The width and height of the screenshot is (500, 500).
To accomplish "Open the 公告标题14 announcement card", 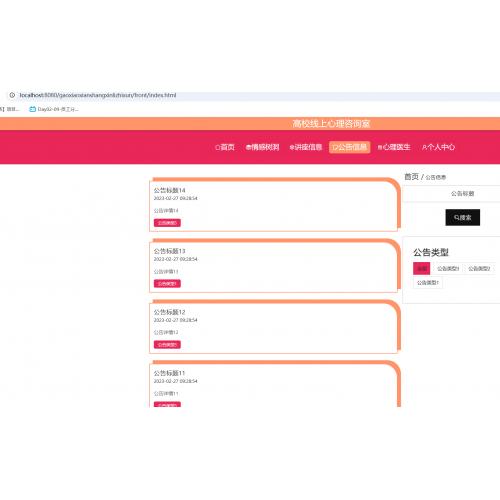I will pyautogui.click(x=273, y=205).
